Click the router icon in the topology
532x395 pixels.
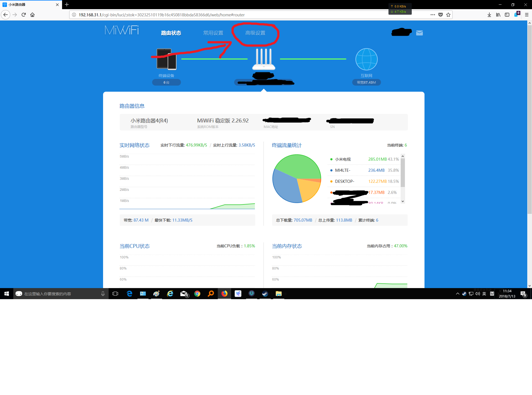pyautogui.click(x=264, y=59)
